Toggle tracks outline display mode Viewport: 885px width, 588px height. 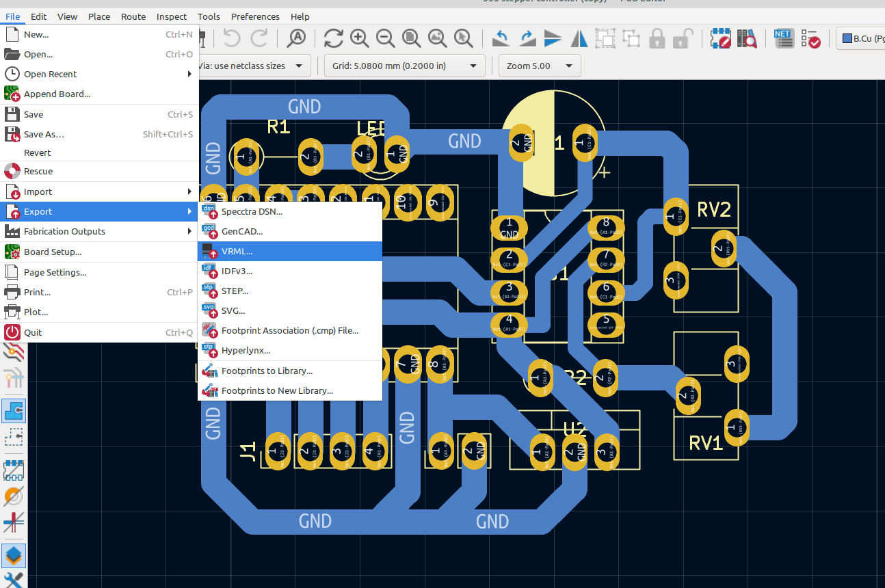[14, 522]
